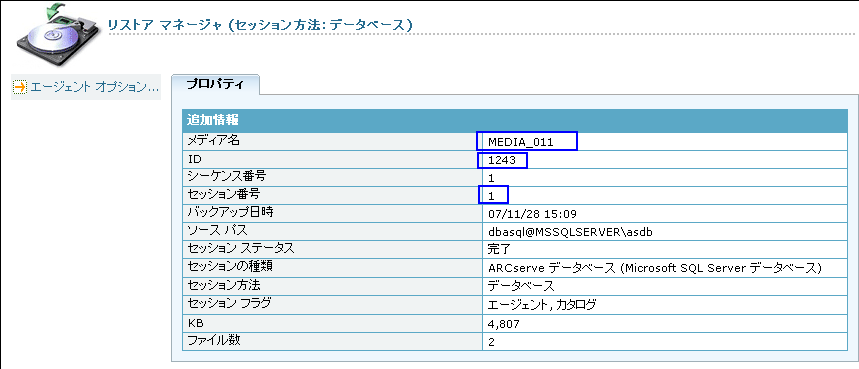The image size is (859, 369).
Task: Open the エージェント オプション... link
Action: point(94,87)
